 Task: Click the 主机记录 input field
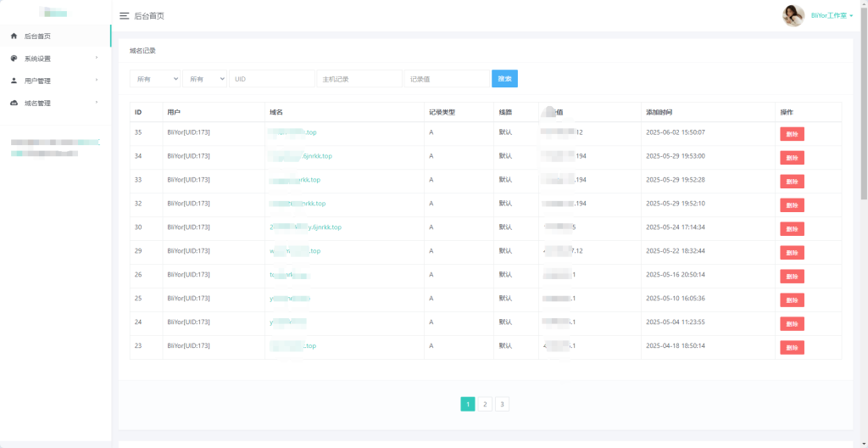359,79
